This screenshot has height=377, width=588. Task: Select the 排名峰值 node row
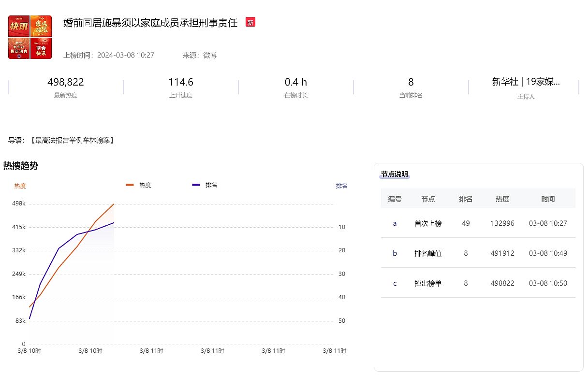pyautogui.click(x=478, y=253)
